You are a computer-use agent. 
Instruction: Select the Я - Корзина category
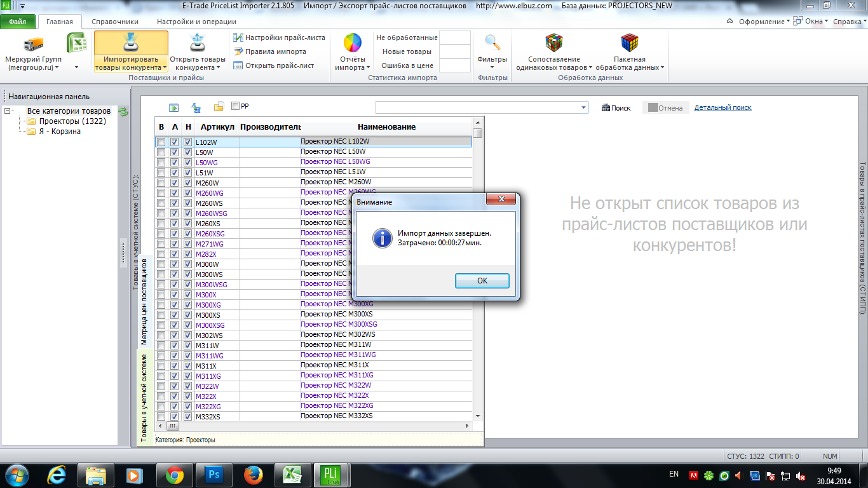[x=60, y=132]
